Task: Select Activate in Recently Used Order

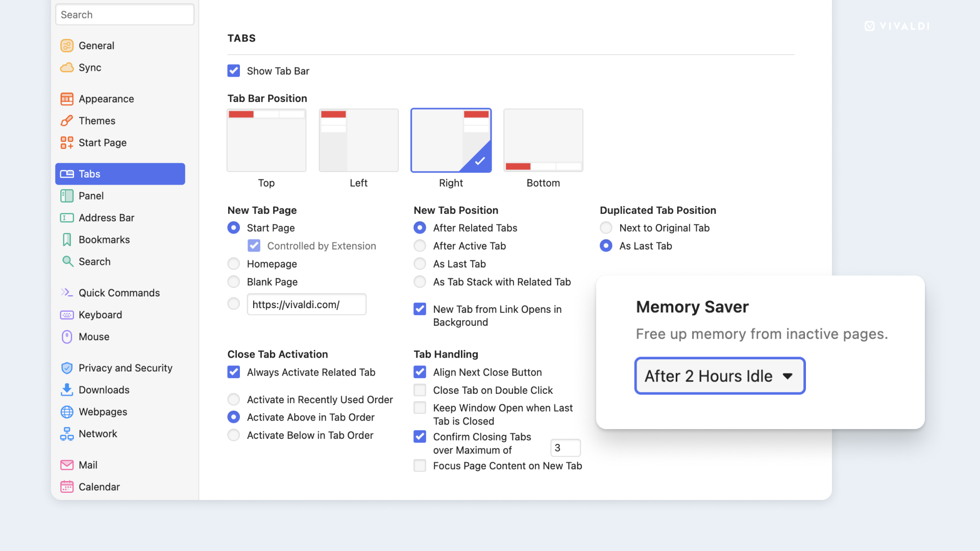Action: point(234,399)
